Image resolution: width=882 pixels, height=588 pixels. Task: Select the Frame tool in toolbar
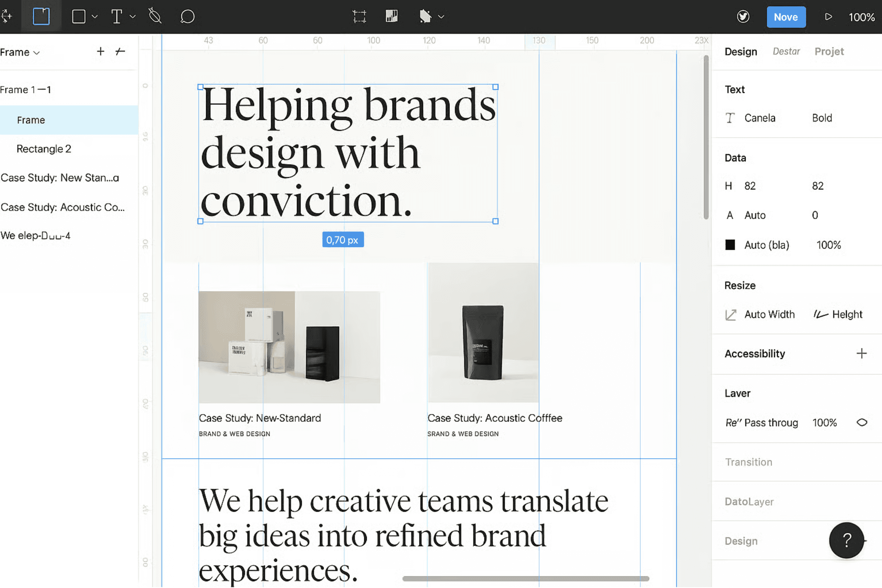[41, 16]
